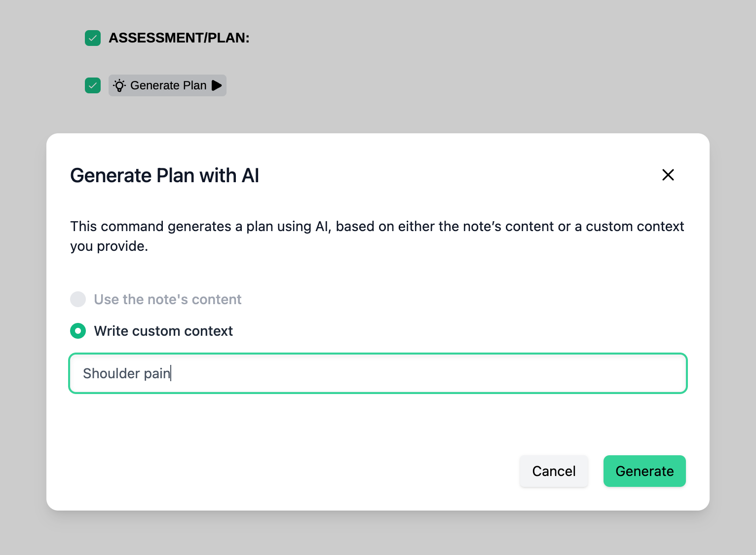Click the lightbulb icon on Generate Plan
Viewport: 756px width, 555px height.
pos(119,85)
